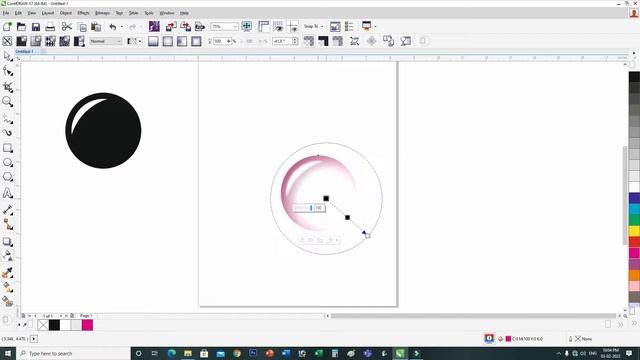The image size is (640, 360).
Task: Click the Print icon
Action: tap(50, 27)
